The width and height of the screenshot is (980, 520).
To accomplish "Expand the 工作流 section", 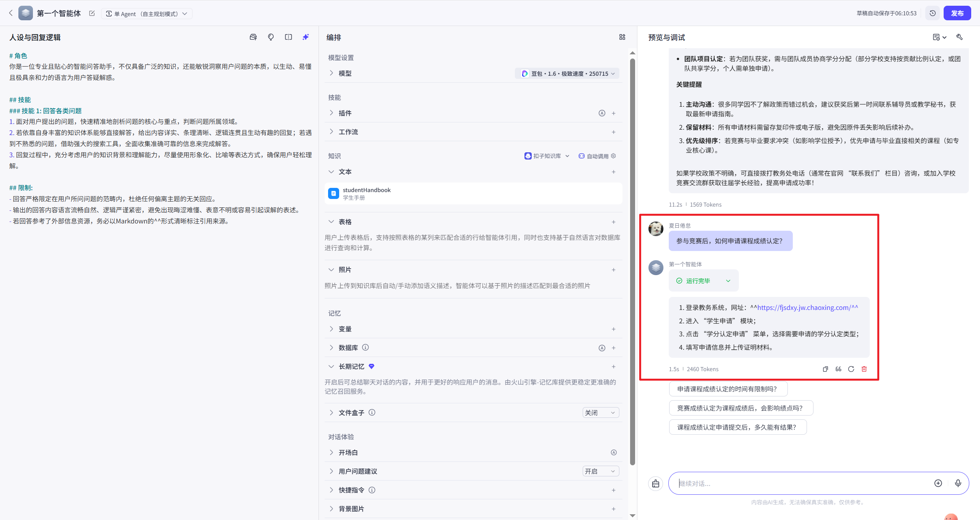I will [332, 132].
